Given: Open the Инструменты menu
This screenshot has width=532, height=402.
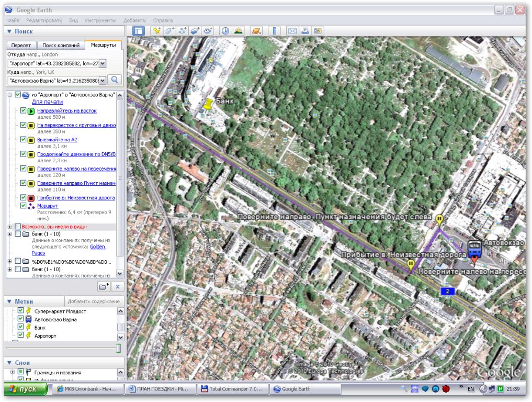Looking at the screenshot, I should click(x=100, y=20).
